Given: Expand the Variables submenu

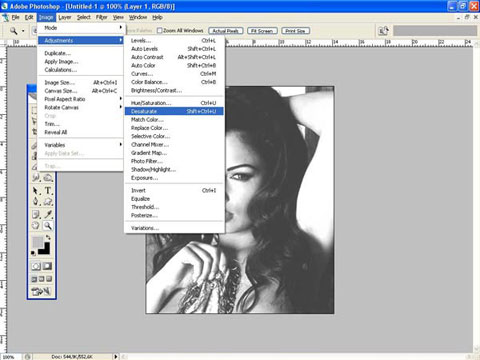Looking at the screenshot, I should pos(80,145).
